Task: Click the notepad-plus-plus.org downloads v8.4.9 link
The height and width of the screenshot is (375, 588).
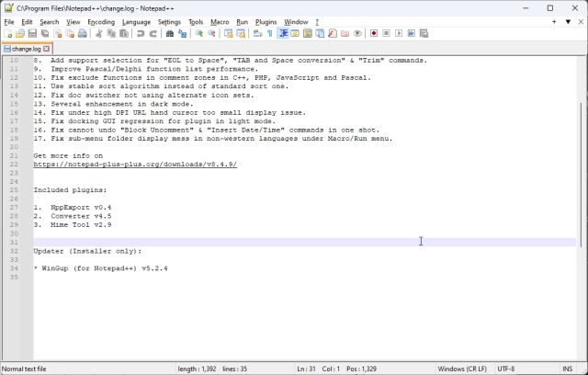Action: click(x=135, y=165)
